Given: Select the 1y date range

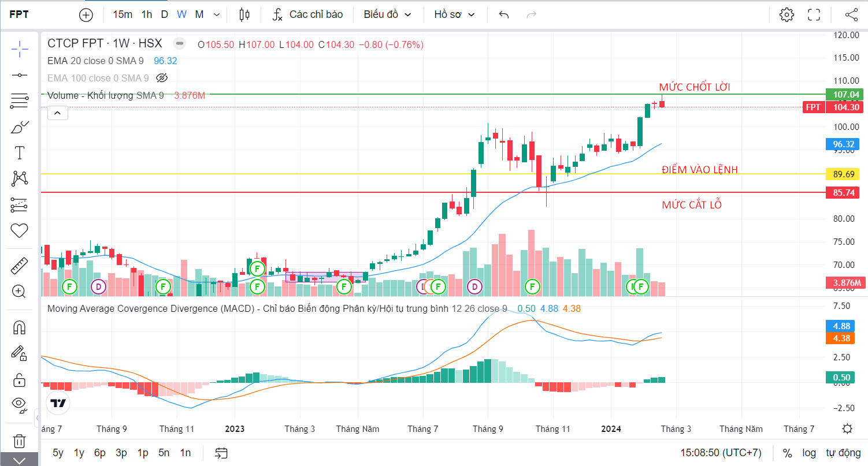Looking at the screenshot, I should pyautogui.click(x=79, y=453).
